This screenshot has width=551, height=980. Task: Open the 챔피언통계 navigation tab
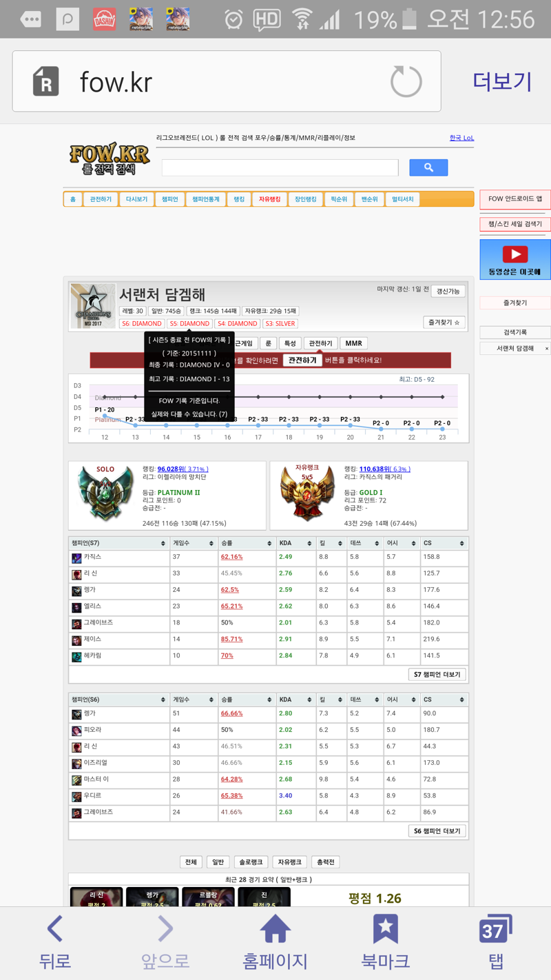point(206,199)
